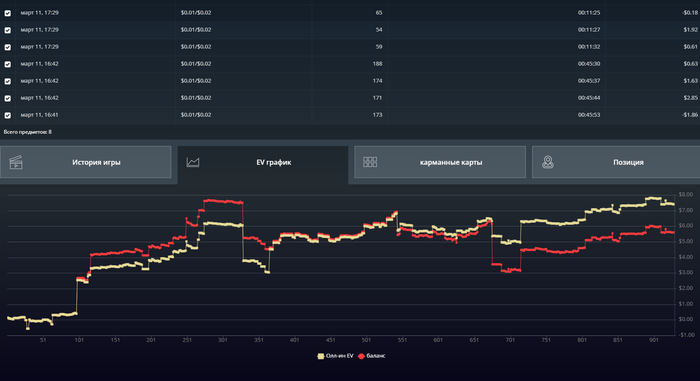Select the hands value 59
Screen dimensions: 700x381
click(379, 47)
